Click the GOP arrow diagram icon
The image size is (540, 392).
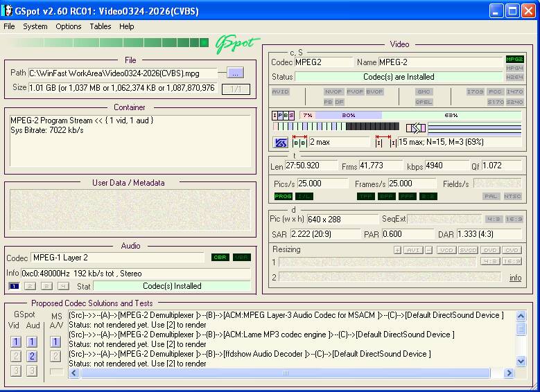pyautogui.click(x=416, y=127)
